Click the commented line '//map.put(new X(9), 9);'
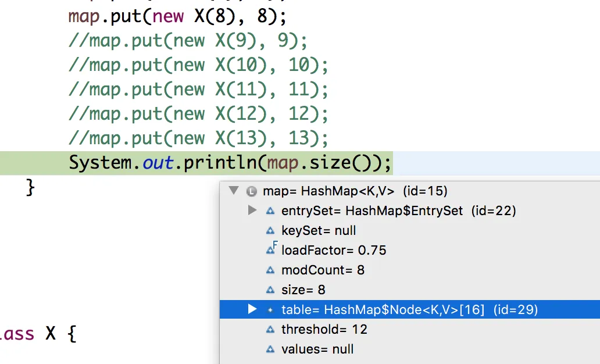This screenshot has height=364, width=600. [188, 41]
